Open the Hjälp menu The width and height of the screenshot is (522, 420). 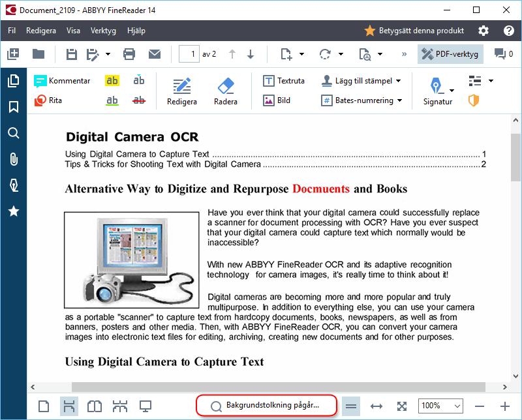(x=136, y=31)
